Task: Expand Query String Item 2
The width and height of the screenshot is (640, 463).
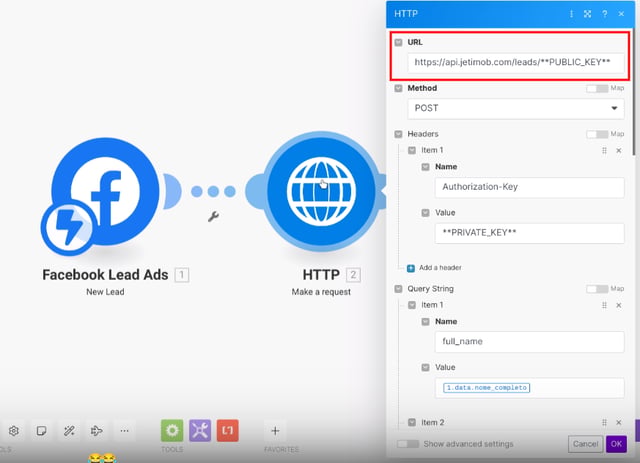Action: point(412,422)
